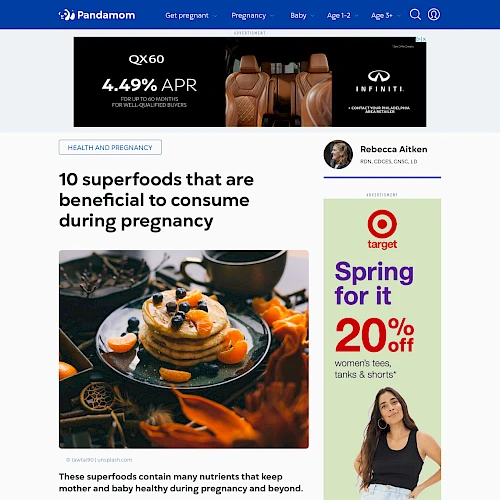This screenshot has height=500, width=500.
Task: Click Rebecca Aitken's author avatar
Action: point(338,154)
